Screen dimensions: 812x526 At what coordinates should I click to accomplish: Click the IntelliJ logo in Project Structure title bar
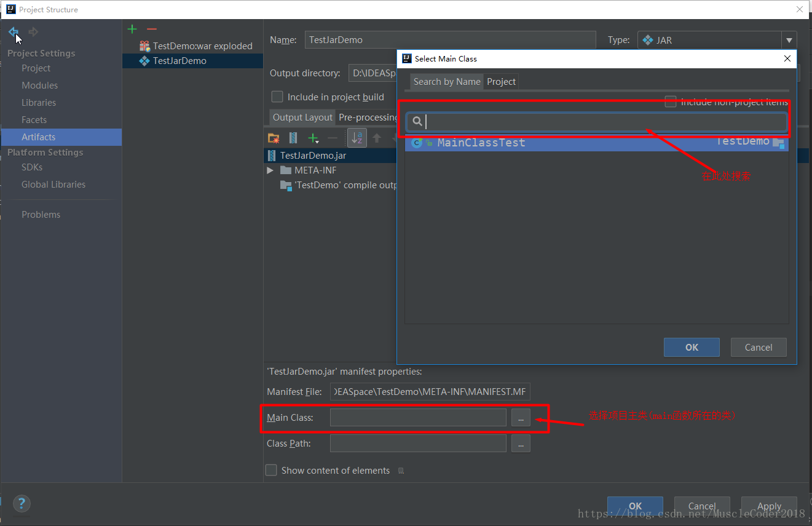[x=10, y=9]
